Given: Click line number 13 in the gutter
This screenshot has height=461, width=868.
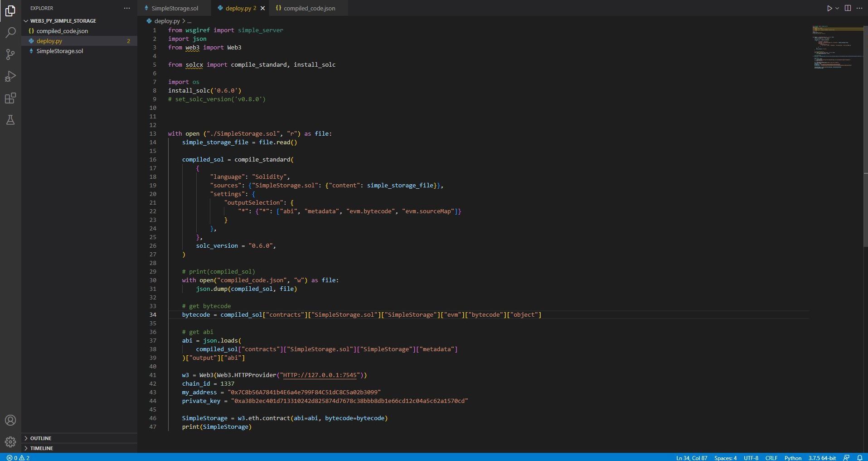Looking at the screenshot, I should (153, 133).
